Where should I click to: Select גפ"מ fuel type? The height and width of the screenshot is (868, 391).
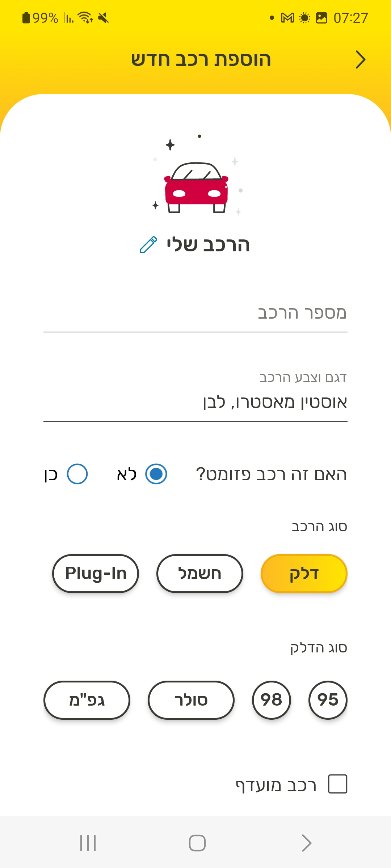point(87,700)
